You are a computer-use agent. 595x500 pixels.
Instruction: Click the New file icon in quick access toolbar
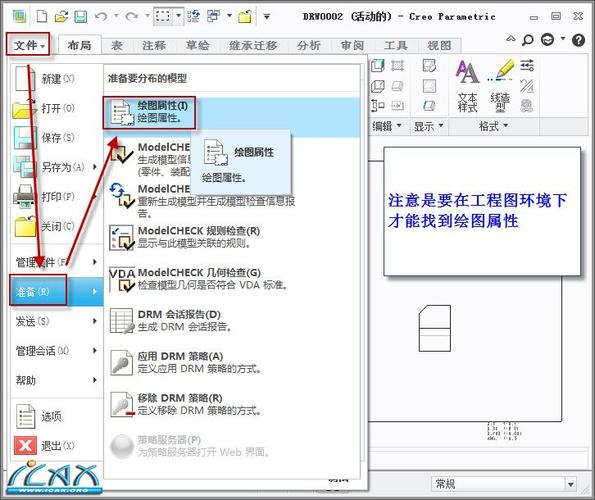pyautogui.click(x=42, y=16)
